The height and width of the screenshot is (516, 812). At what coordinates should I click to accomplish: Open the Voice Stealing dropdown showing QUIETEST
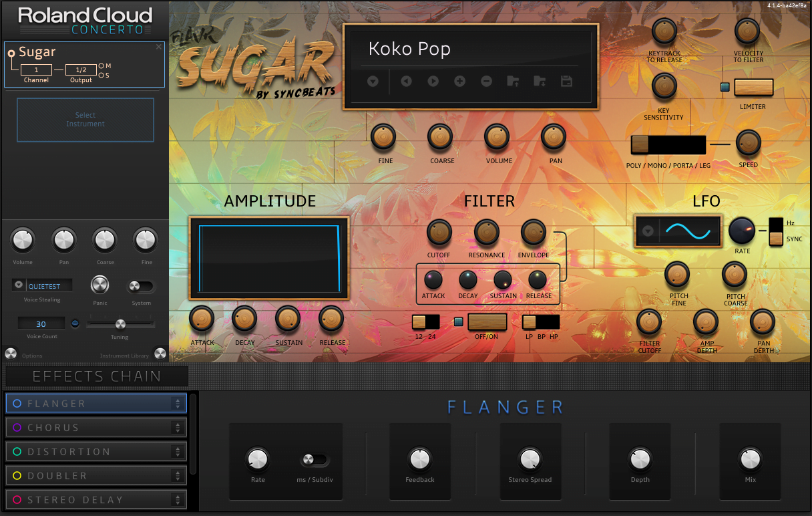[18, 286]
